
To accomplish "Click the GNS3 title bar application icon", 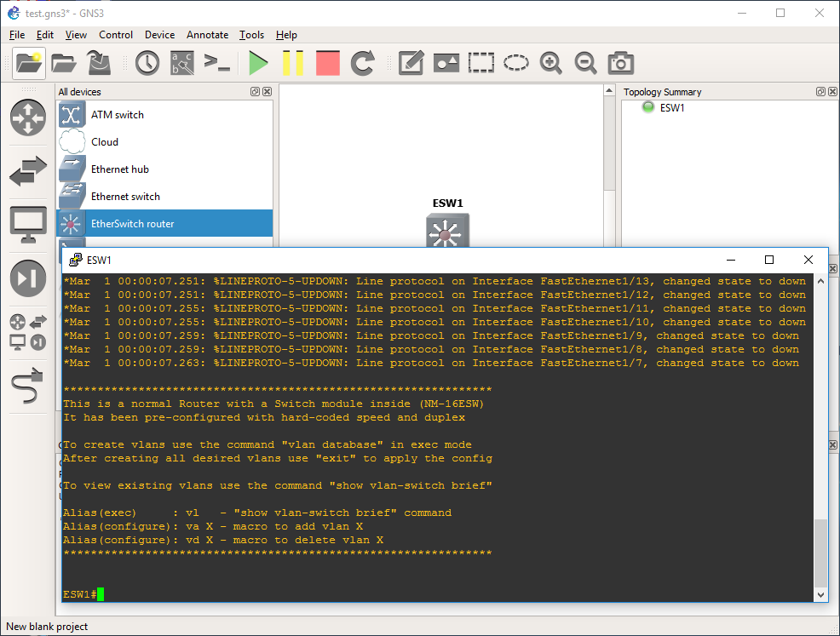I will [14, 13].
